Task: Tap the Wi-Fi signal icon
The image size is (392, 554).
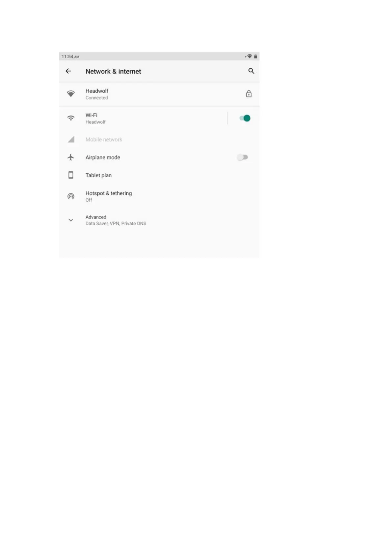Action: point(71,118)
